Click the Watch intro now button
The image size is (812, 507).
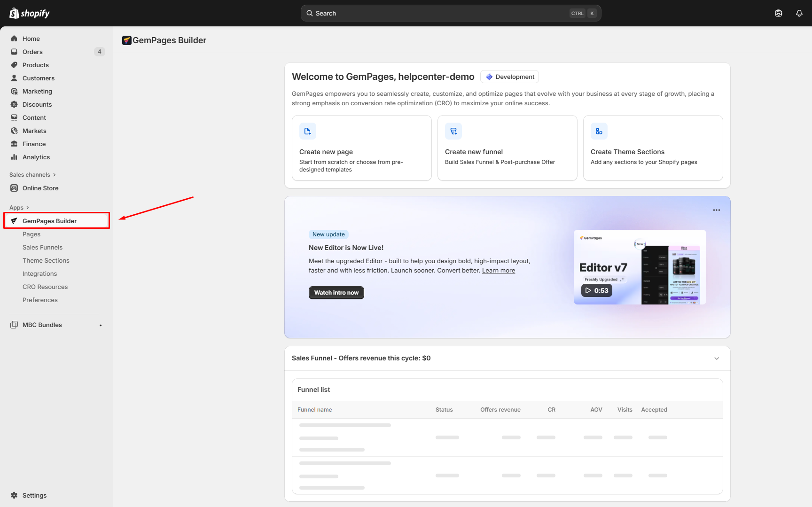[336, 293]
